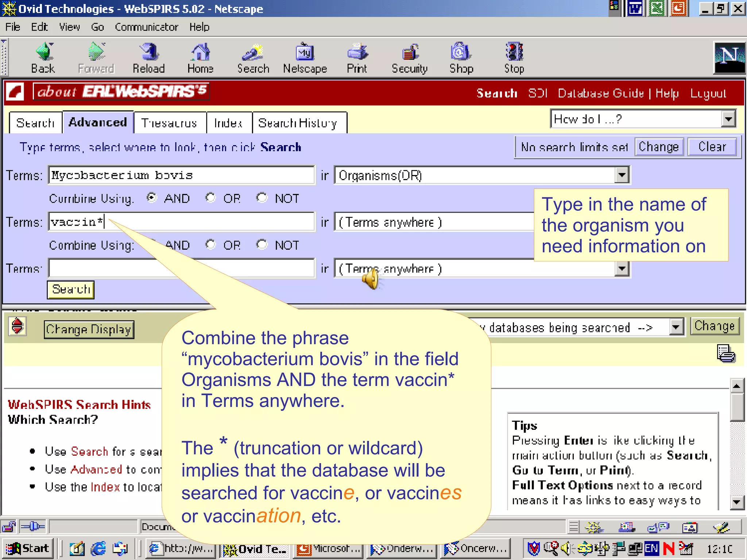Viewport: 747px width, 560px height.
Task: Open the Windows Start button
Action: click(x=28, y=548)
